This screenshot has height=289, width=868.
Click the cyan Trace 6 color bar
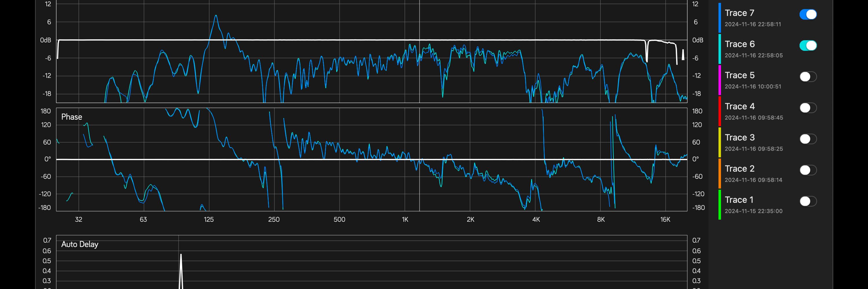pyautogui.click(x=720, y=49)
